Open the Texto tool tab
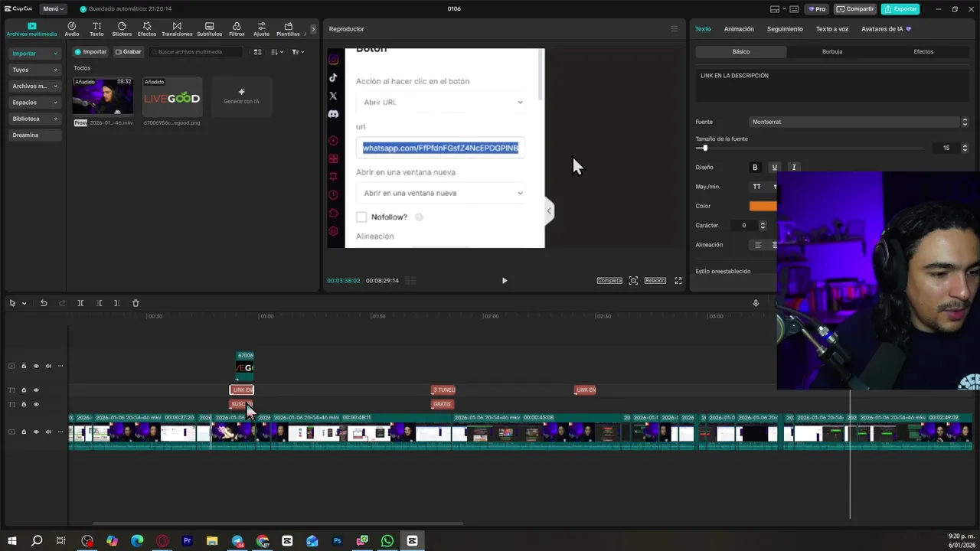The height and width of the screenshot is (551, 980). pyautogui.click(x=96, y=29)
